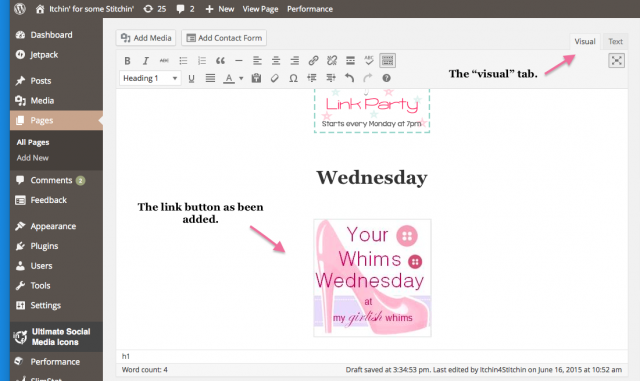Clear formatting with the eraser icon
This screenshot has height=381, width=640.
275,78
